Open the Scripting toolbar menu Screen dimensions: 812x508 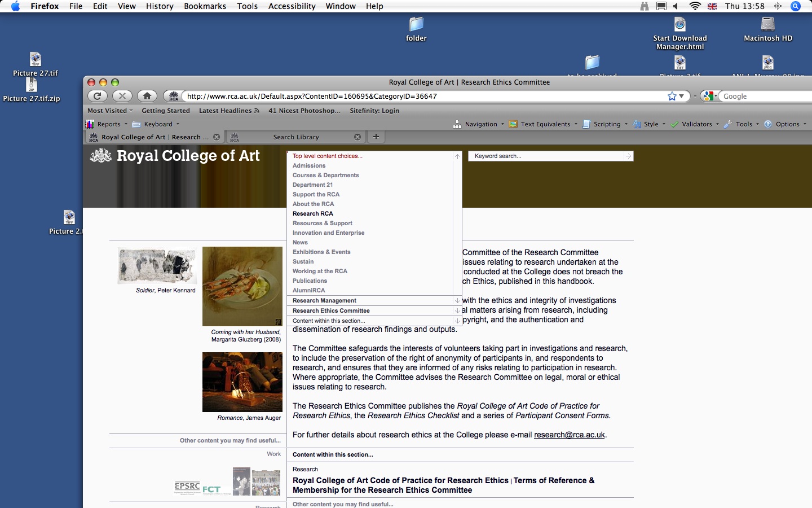click(x=605, y=124)
